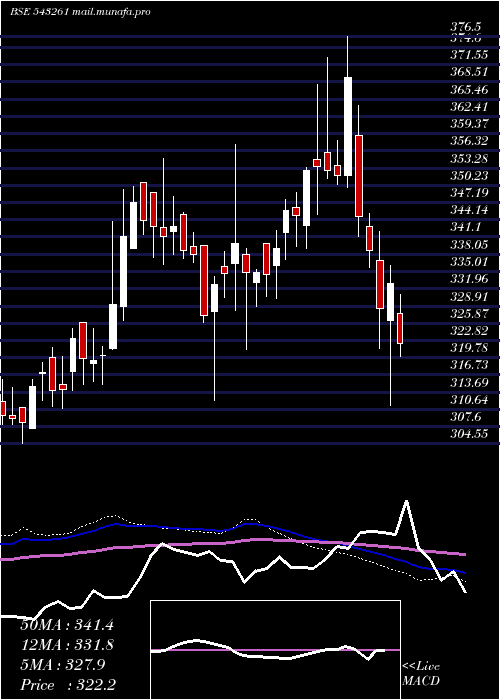Click the 376.5 price label
This screenshot has width=500, height=700.
click(467, 27)
